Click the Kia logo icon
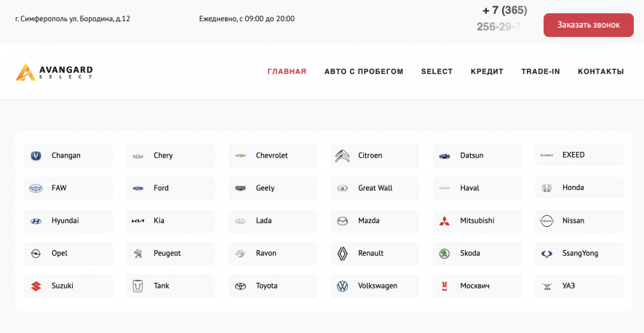Screen dimensions: 644x333 138,221
